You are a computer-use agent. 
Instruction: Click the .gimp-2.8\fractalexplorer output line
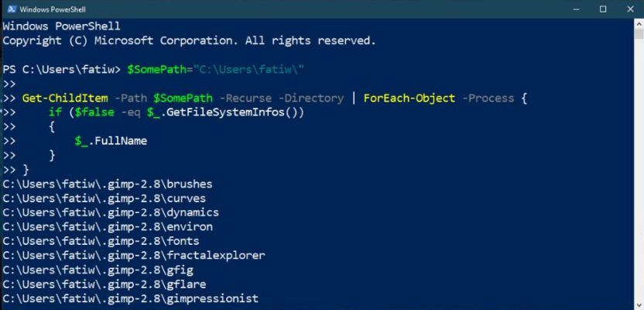pyautogui.click(x=134, y=255)
